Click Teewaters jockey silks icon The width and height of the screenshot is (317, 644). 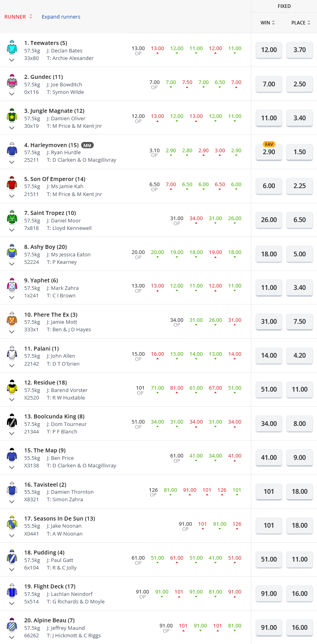tap(12, 47)
